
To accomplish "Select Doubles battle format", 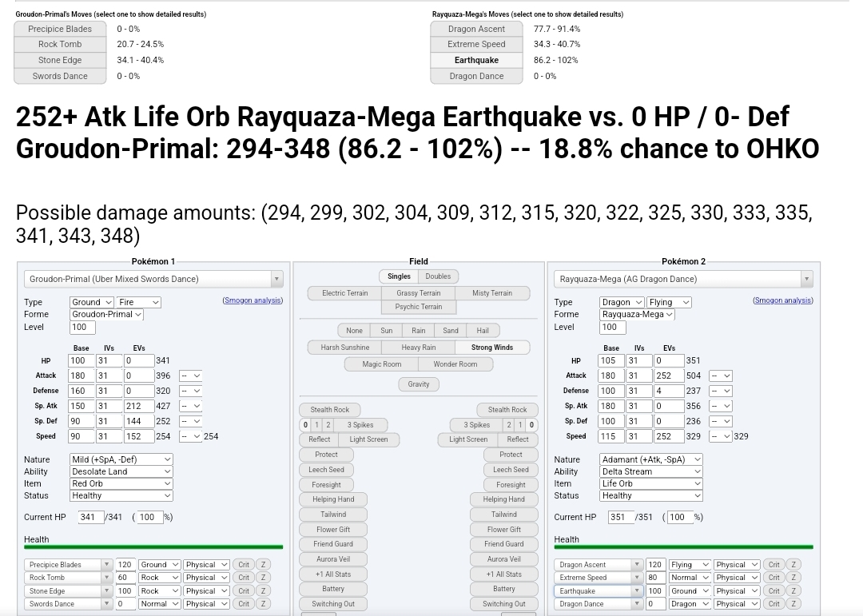I will click(438, 276).
